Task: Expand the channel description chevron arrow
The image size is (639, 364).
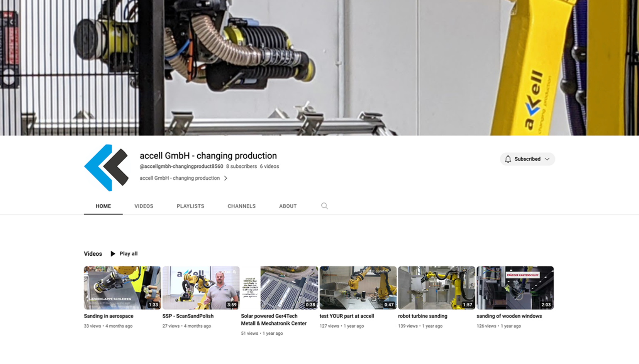Action: pyautogui.click(x=225, y=178)
